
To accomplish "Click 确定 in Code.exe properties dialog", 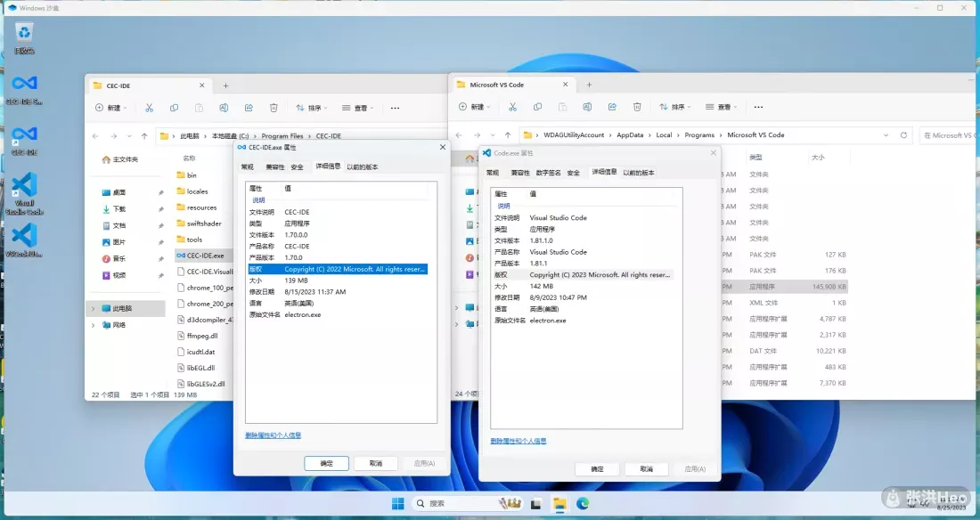I will [597, 468].
